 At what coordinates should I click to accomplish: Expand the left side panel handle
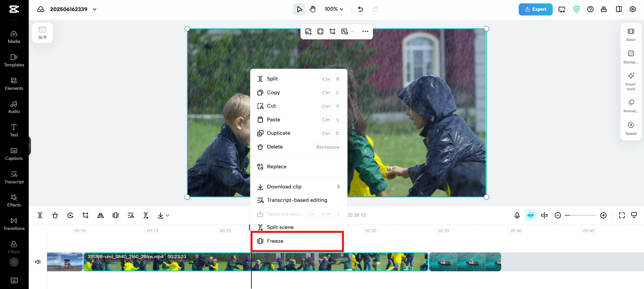pyautogui.click(x=30, y=146)
